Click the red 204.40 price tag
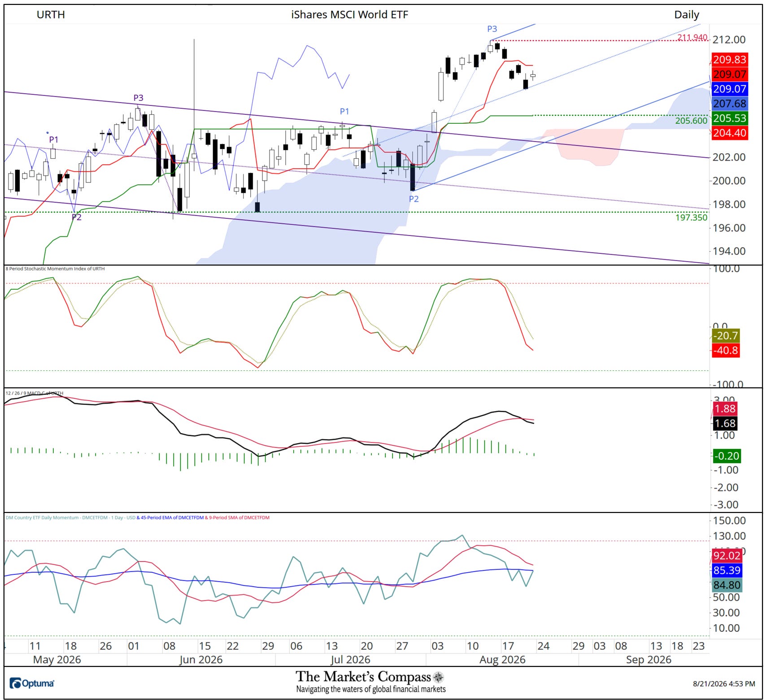 (730, 133)
